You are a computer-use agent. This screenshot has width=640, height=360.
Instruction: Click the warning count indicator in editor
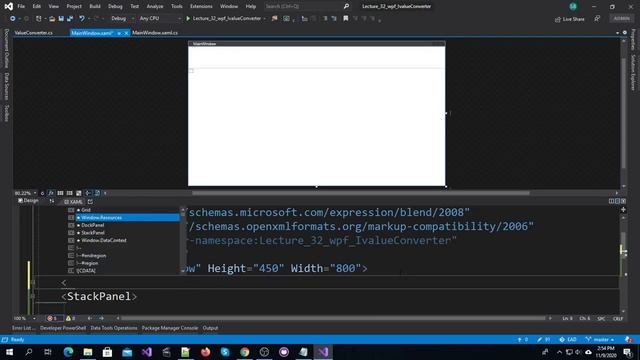(70, 318)
